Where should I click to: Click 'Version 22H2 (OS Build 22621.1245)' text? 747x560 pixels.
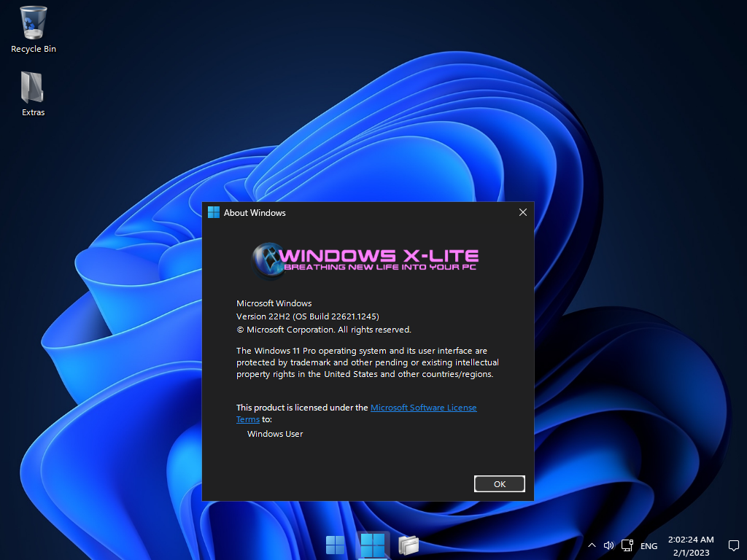[x=308, y=316]
